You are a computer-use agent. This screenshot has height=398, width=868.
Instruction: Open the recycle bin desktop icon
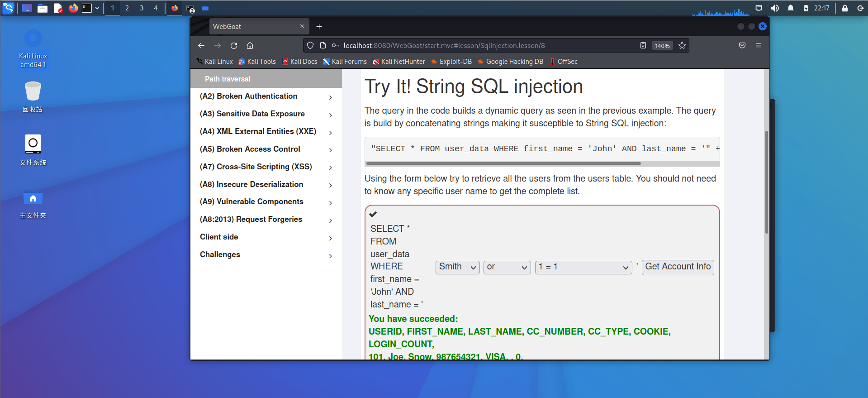click(x=33, y=92)
